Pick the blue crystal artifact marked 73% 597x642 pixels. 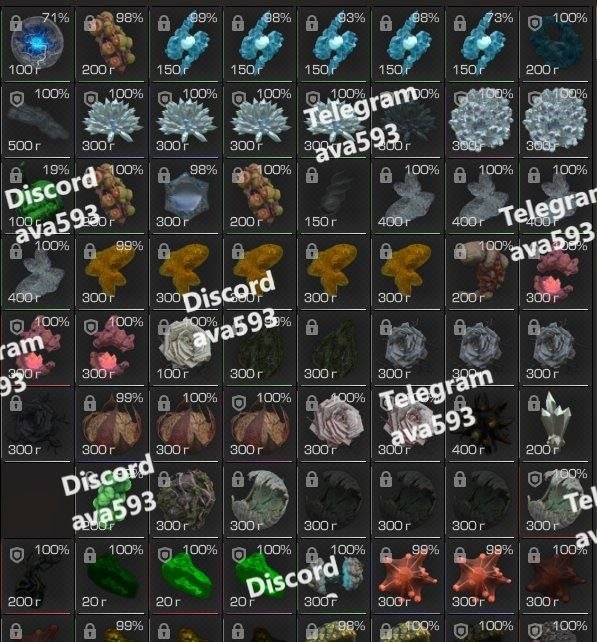(x=481, y=44)
